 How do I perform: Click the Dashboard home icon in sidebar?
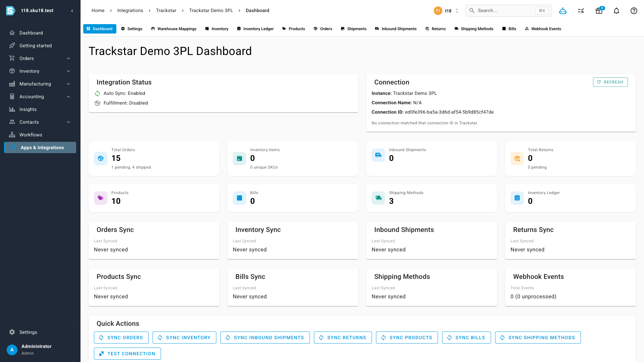point(12,33)
